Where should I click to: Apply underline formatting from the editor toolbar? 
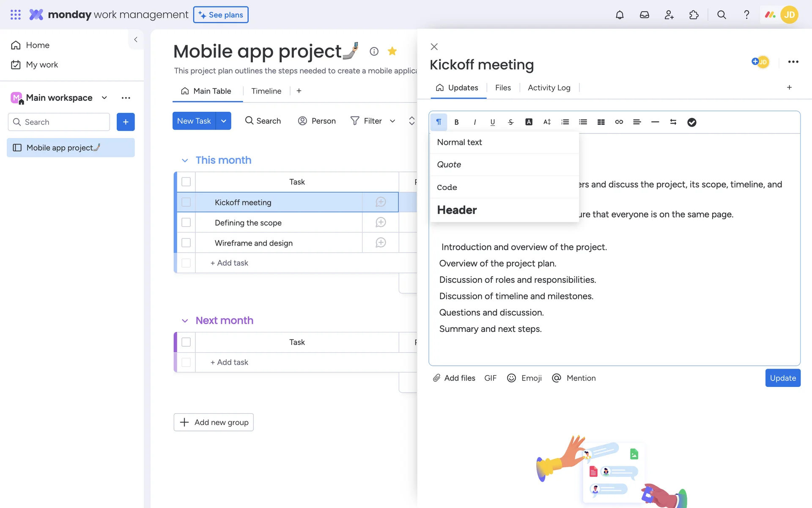pyautogui.click(x=492, y=122)
